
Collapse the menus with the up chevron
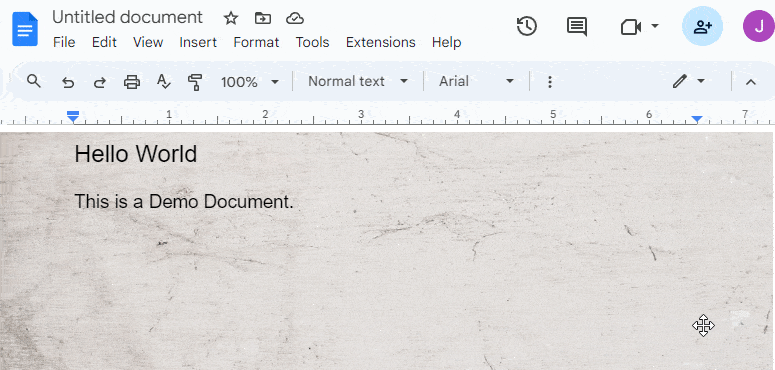(751, 82)
